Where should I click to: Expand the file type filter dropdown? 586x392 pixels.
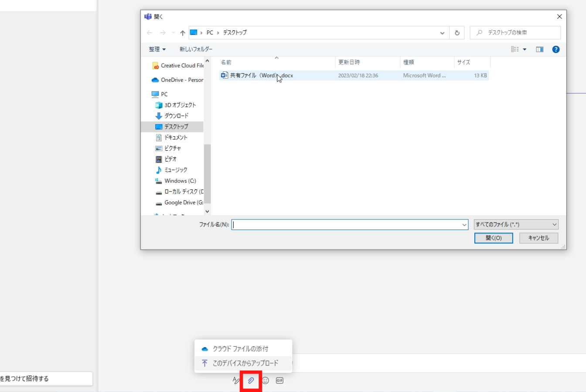(516, 225)
